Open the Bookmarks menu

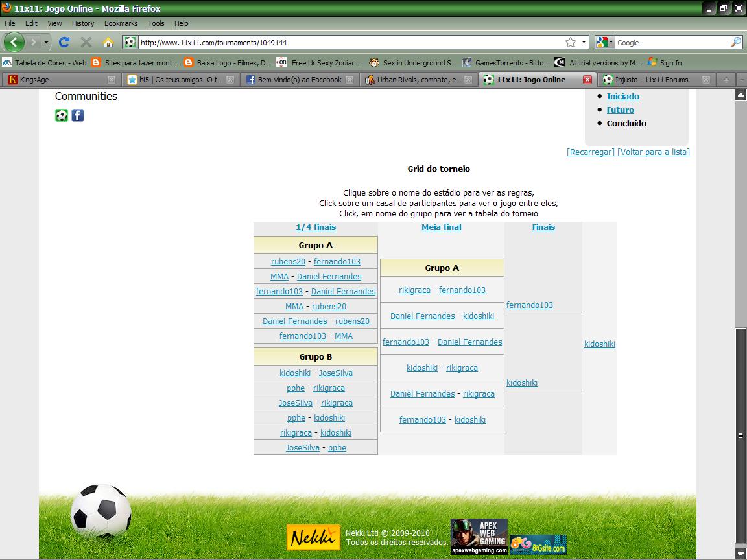point(121,23)
